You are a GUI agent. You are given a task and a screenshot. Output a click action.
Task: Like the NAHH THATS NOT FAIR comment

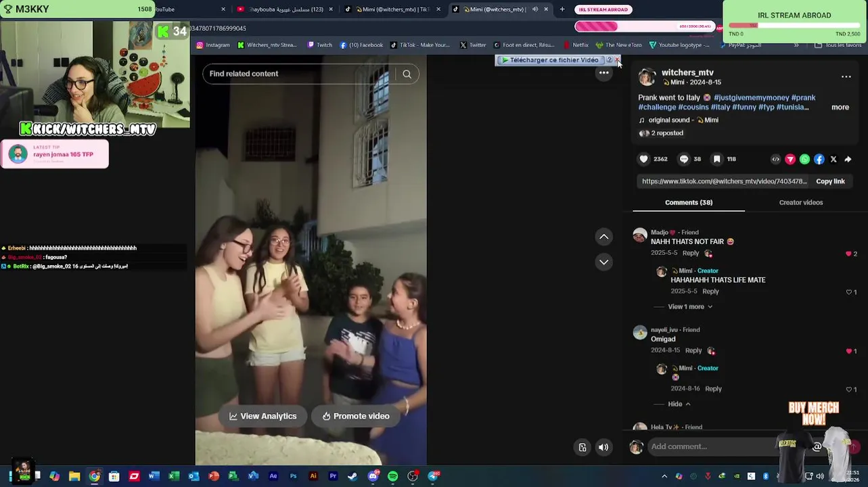click(x=848, y=254)
